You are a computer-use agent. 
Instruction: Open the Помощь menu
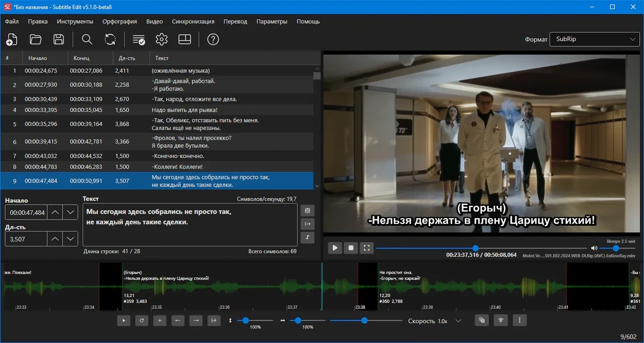point(308,21)
